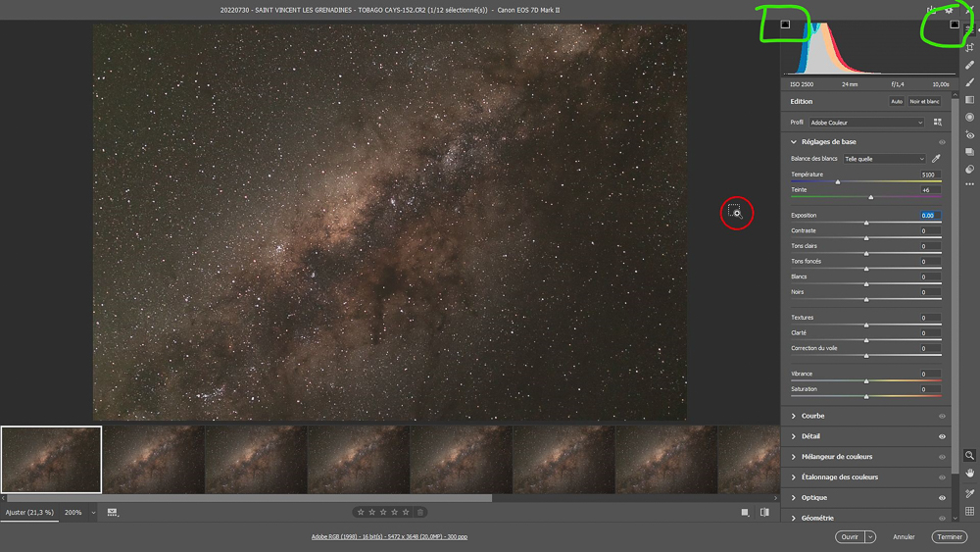Select the Zoom magnifier tool
This screenshot has width=980, height=552.
point(969,456)
